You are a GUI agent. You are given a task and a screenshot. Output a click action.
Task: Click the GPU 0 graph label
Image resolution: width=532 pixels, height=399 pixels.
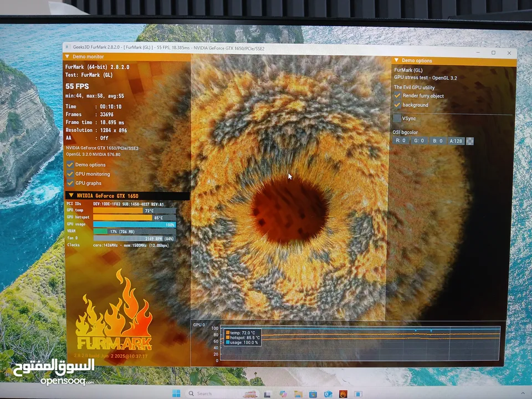coord(199,325)
